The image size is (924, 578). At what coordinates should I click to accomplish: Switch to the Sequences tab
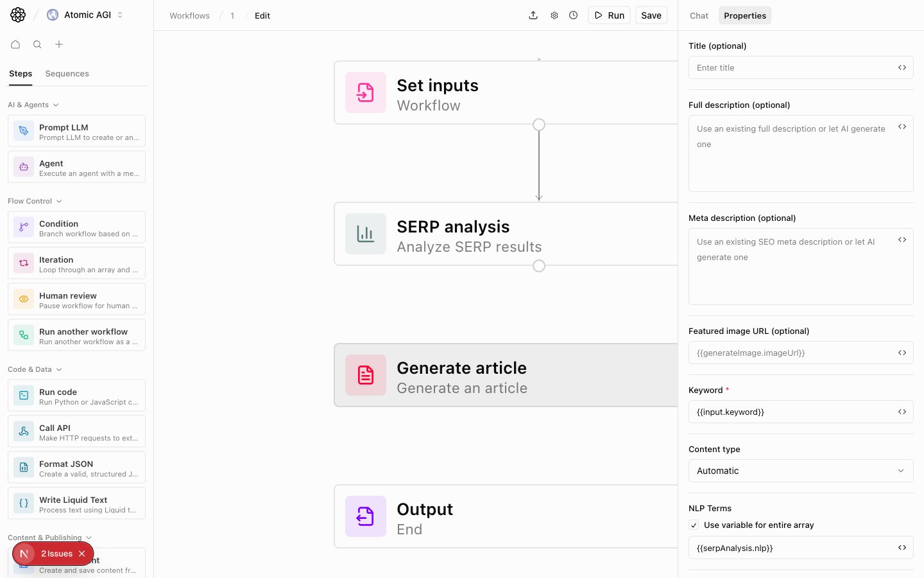coord(67,74)
